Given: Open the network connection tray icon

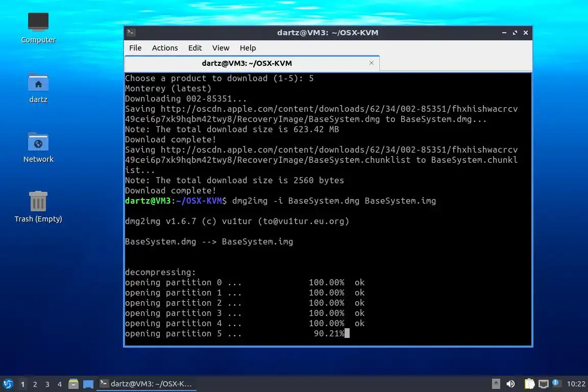Looking at the screenshot, I should coord(544,384).
